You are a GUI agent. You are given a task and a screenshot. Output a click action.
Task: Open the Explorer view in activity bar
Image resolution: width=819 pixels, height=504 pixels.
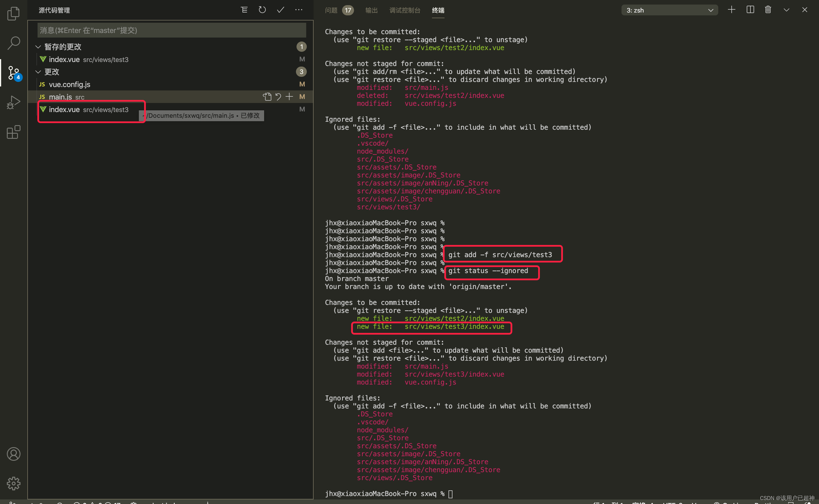point(14,14)
